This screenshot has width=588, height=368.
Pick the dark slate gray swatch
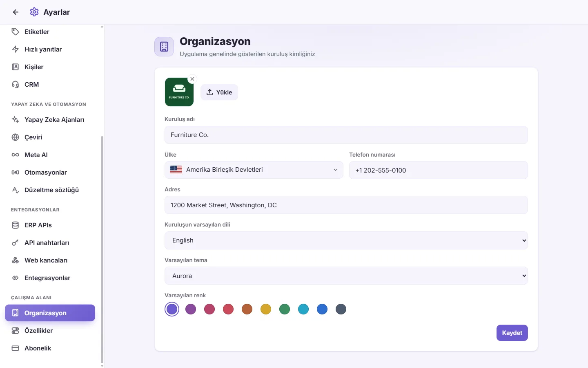click(x=341, y=309)
